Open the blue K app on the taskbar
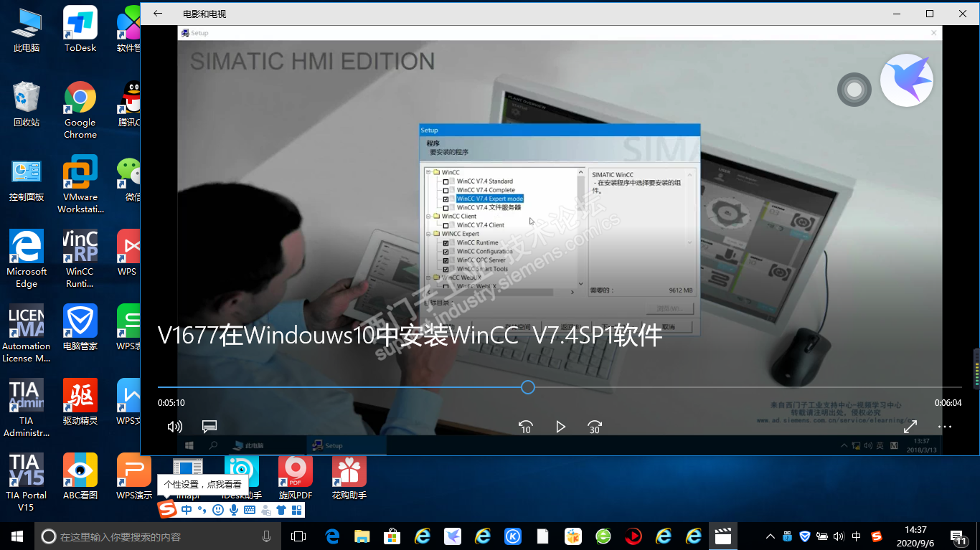Viewport: 980px width, 550px height. coord(513,536)
